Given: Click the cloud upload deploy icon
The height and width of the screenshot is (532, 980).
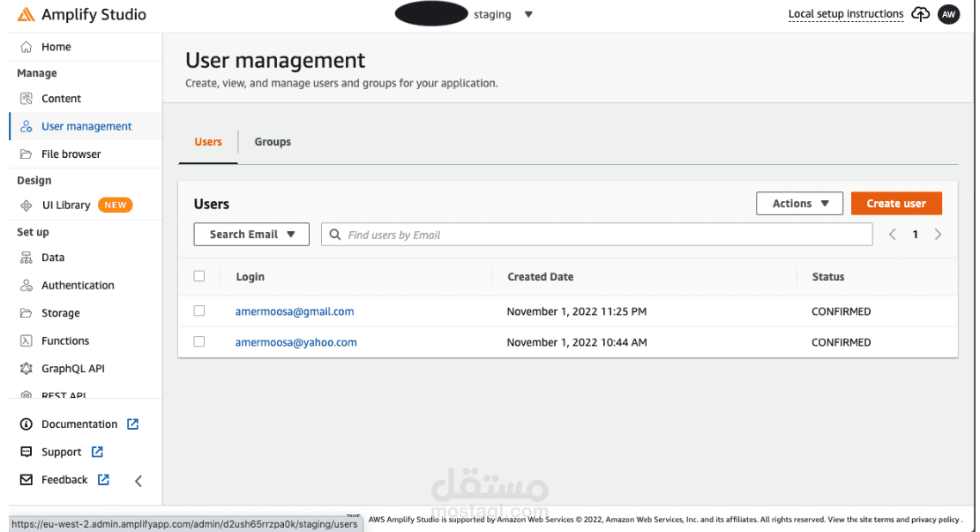Looking at the screenshot, I should tap(920, 14).
